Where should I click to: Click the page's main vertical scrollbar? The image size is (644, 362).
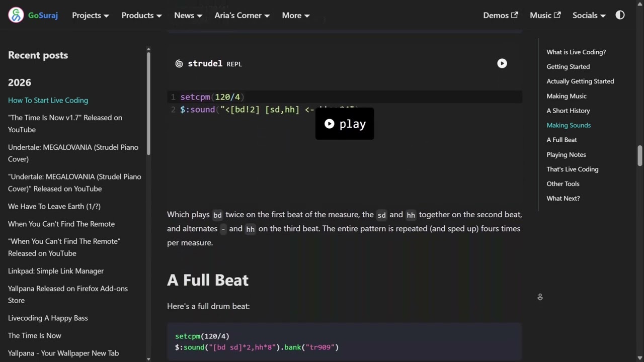coord(640,155)
